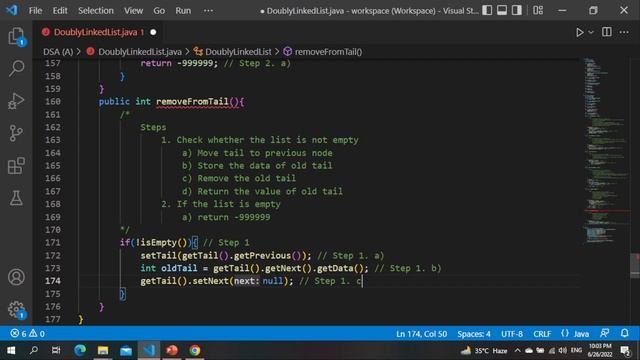
Task: Open the Accounts menu icon
Action: coord(16,277)
